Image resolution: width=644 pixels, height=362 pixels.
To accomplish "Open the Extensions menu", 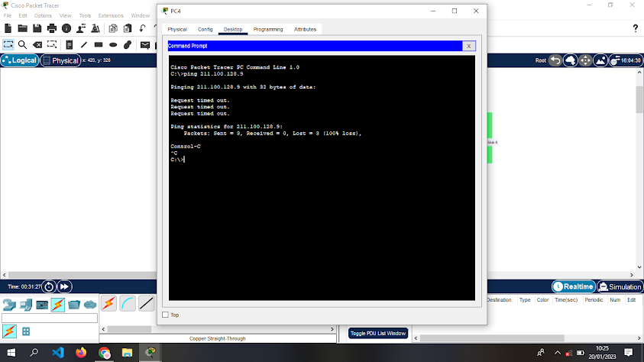I will point(111,15).
